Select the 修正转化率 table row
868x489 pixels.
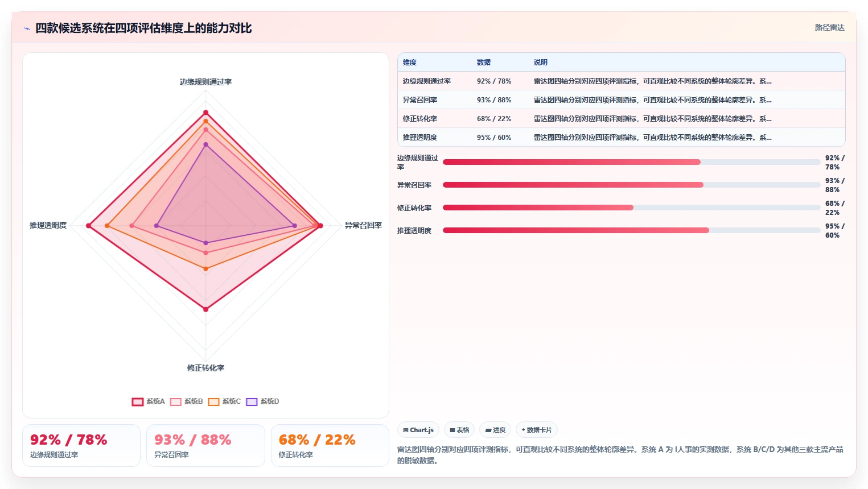(x=621, y=119)
